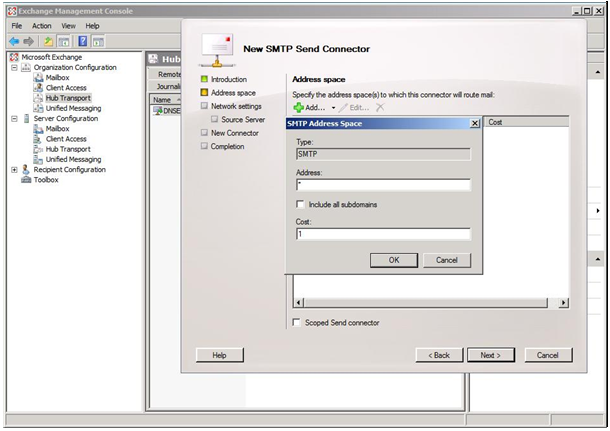
Task: Click into the Cost input field
Action: pos(383,234)
